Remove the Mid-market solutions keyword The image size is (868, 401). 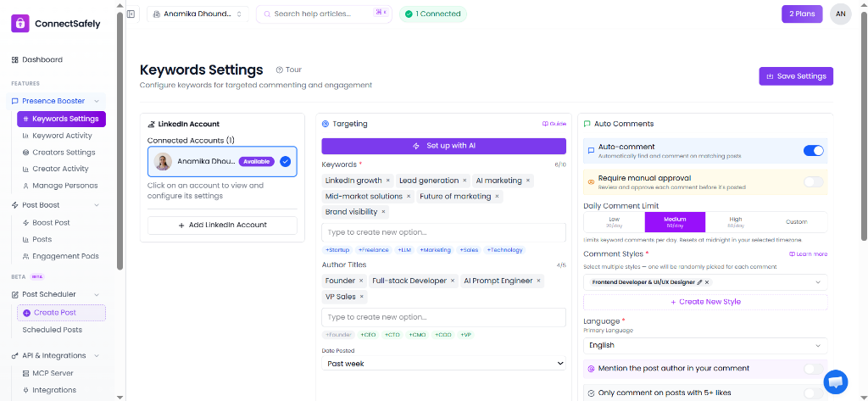coord(409,196)
